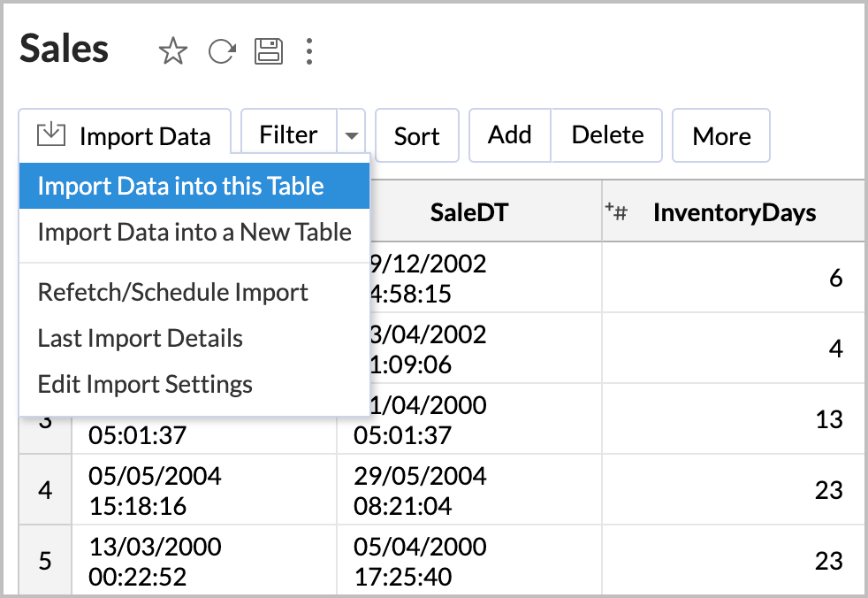Viewport: 868px width, 598px height.
Task: Open the More menu
Action: click(x=720, y=134)
